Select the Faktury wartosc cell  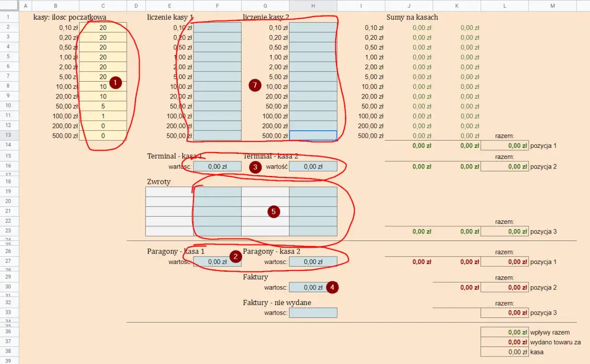[x=313, y=287]
